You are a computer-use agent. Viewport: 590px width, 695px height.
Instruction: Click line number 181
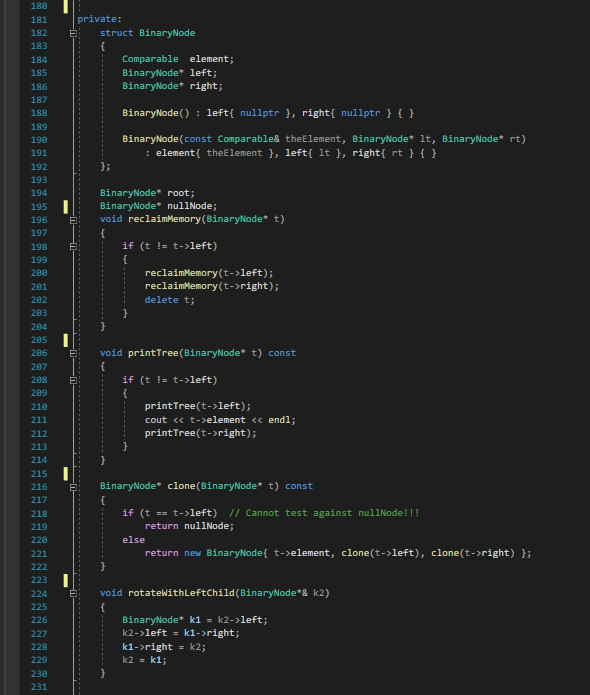click(x=39, y=20)
